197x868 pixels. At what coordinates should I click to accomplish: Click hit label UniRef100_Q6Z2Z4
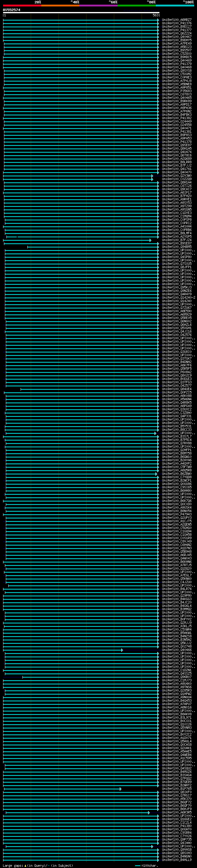tap(176, 33)
